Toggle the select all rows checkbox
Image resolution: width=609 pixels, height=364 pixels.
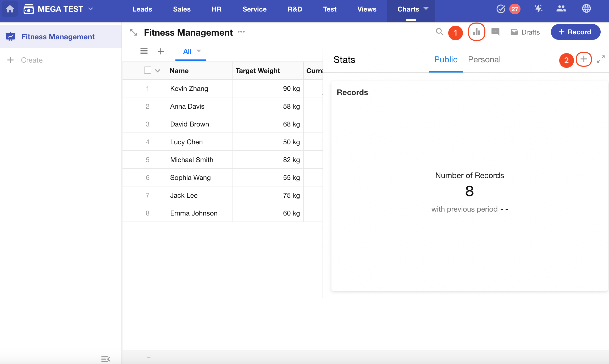pyautogui.click(x=148, y=70)
